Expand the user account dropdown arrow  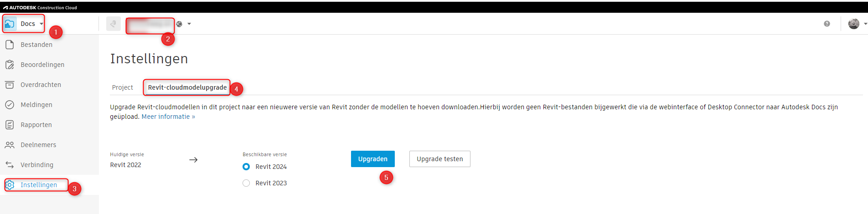pyautogui.click(x=865, y=24)
